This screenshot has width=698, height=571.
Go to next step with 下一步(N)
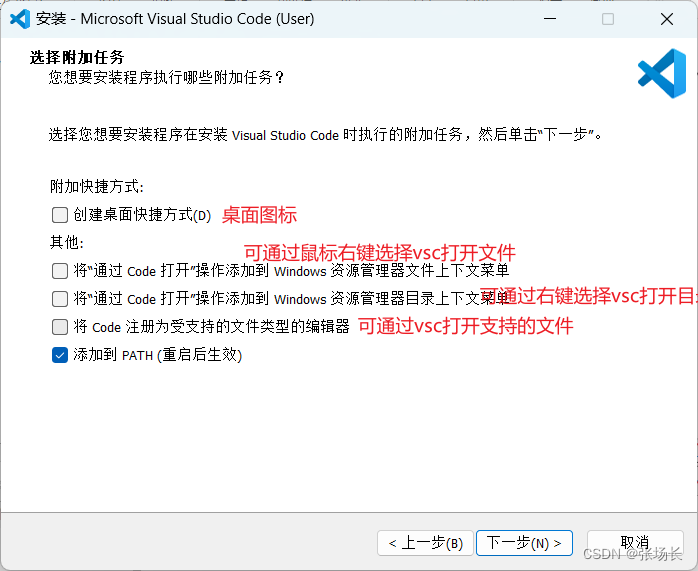pos(524,543)
